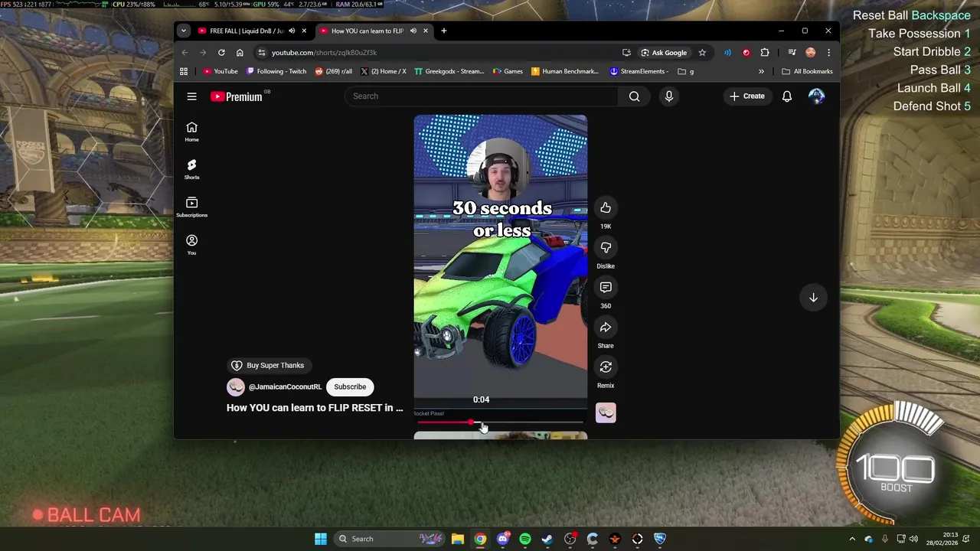Open Shorts in YouTube sidebar
The image size is (980, 551).
point(191,169)
